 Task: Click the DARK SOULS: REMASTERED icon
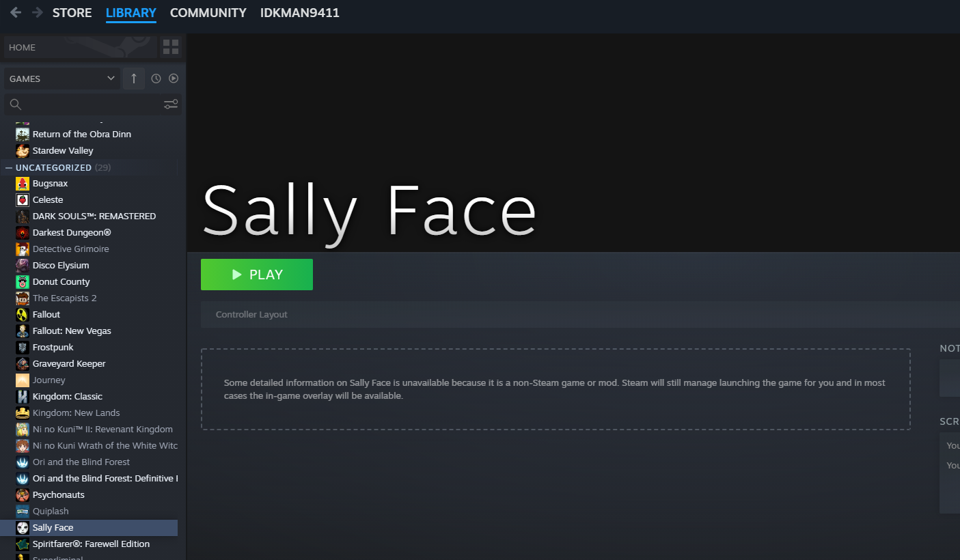coord(23,216)
